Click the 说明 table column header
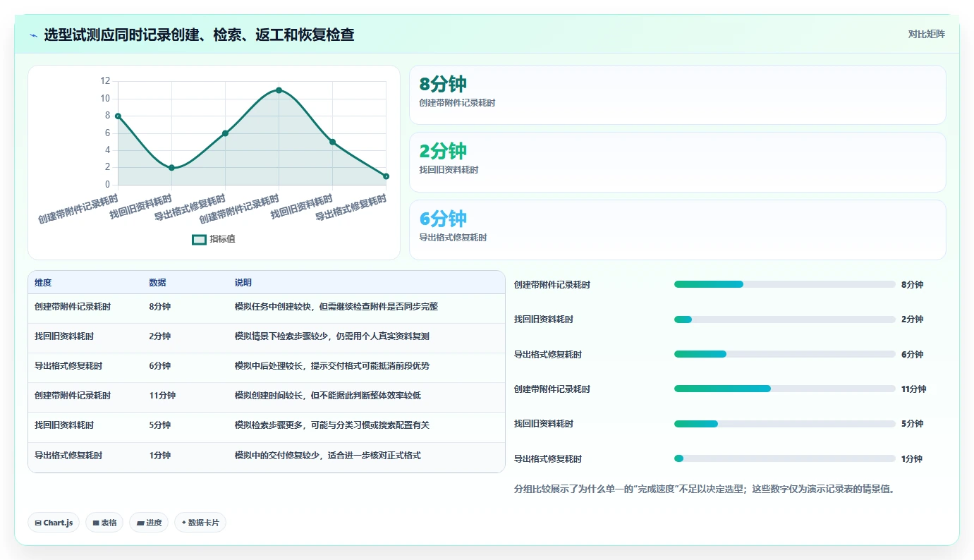974x560 pixels. point(243,283)
